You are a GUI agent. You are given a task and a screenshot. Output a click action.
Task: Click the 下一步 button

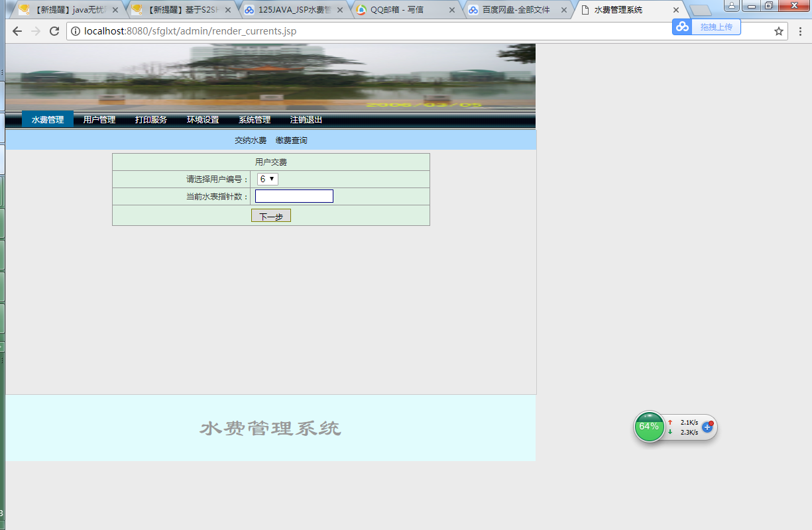coord(271,216)
